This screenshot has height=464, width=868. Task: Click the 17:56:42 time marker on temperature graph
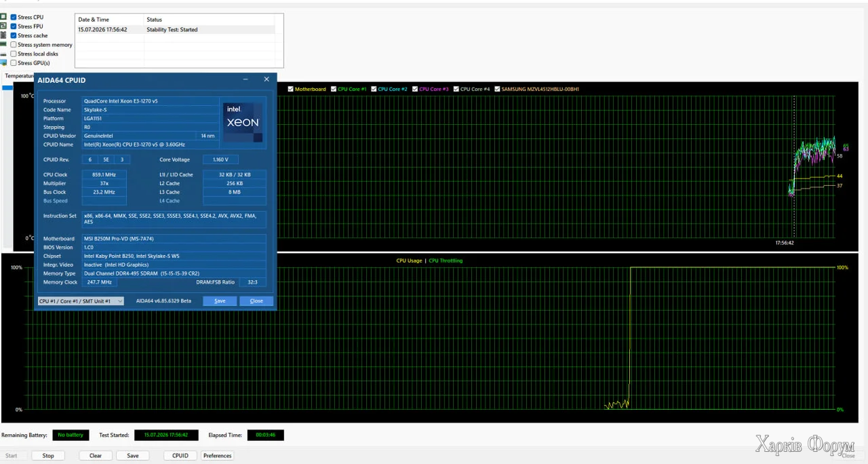point(785,242)
